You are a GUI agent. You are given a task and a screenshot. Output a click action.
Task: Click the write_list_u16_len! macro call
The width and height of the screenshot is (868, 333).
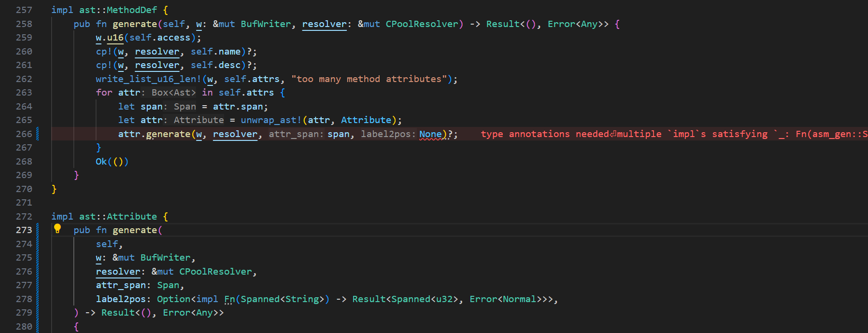click(x=148, y=79)
